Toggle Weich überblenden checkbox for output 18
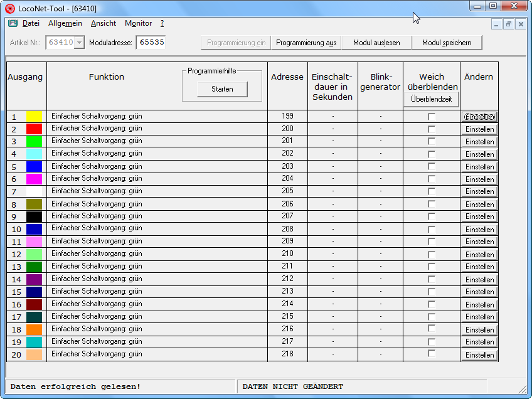532x399 pixels. [432, 329]
